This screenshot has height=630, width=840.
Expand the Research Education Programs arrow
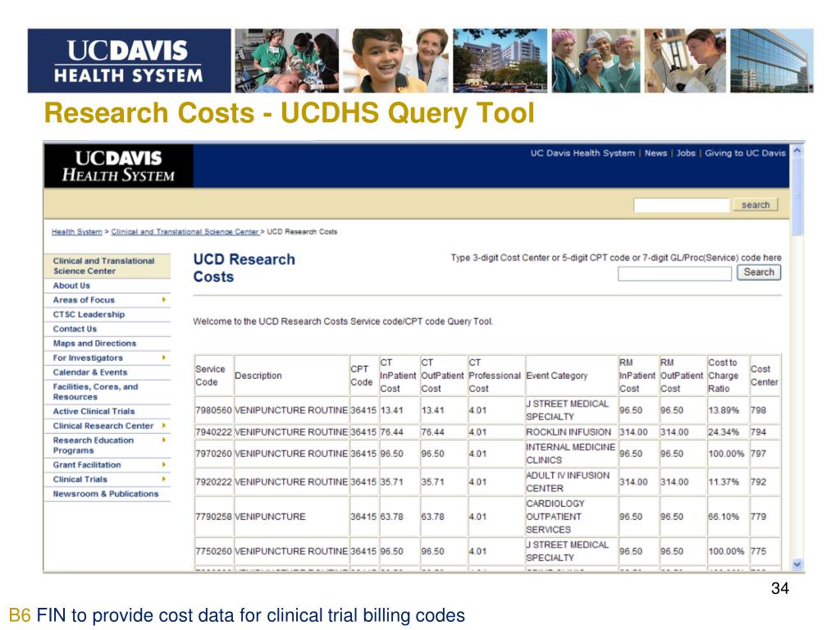coord(164,440)
